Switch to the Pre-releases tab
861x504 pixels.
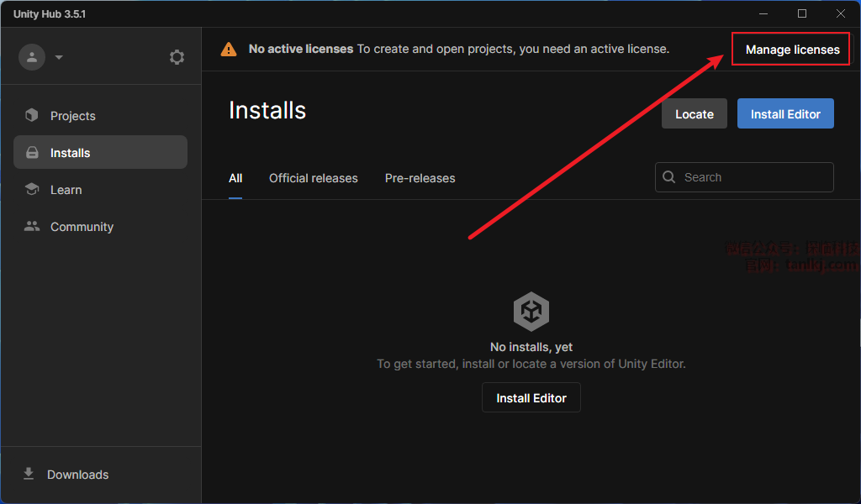point(420,178)
